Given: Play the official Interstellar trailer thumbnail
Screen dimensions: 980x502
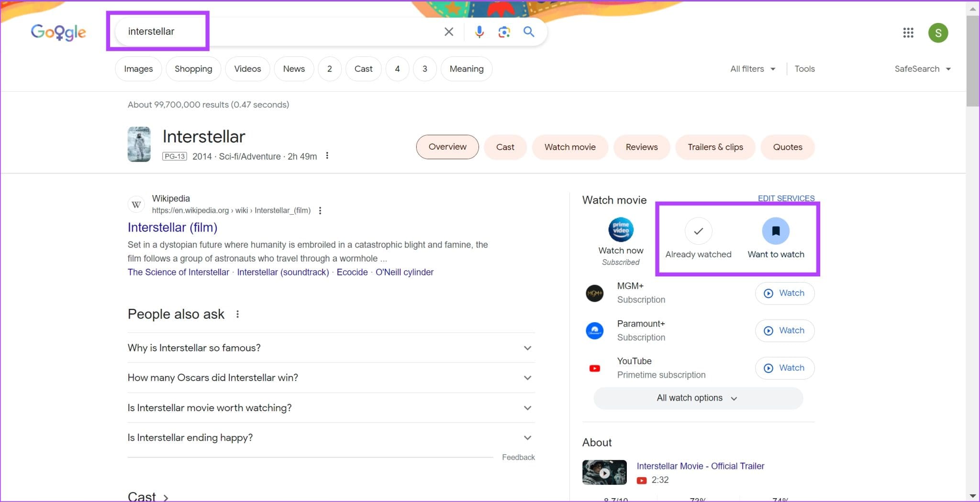Looking at the screenshot, I should coord(604,472).
